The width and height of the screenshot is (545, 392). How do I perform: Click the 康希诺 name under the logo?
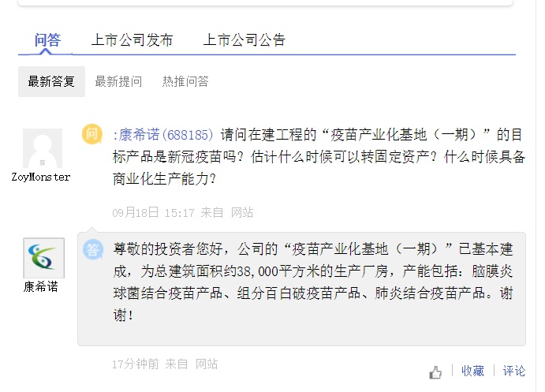point(41,286)
